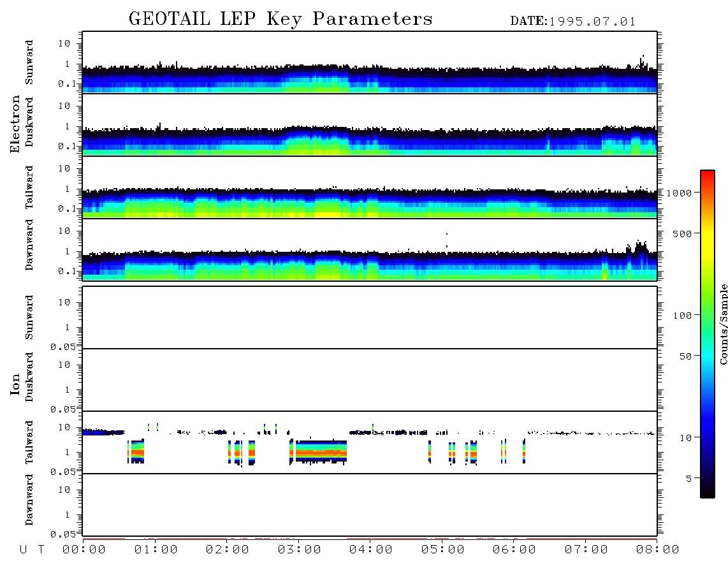The image size is (728, 561).
Task: Click the vertical "Ion" group label
Action: (15, 384)
